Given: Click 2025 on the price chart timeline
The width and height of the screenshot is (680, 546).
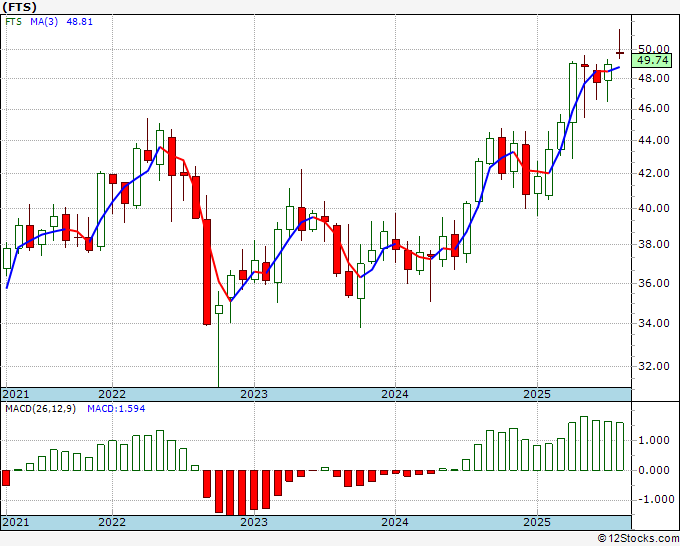Looking at the screenshot, I should [537, 394].
